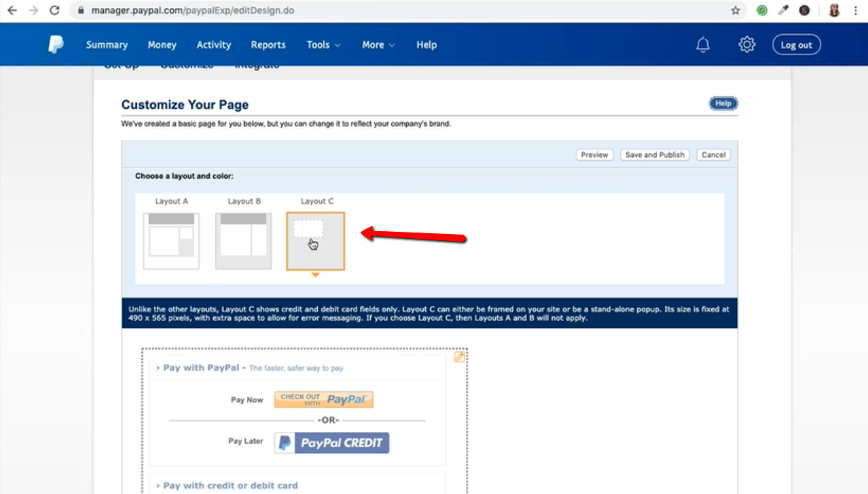Click the blue Help pill button
The height and width of the screenshot is (494, 868).
(x=723, y=103)
